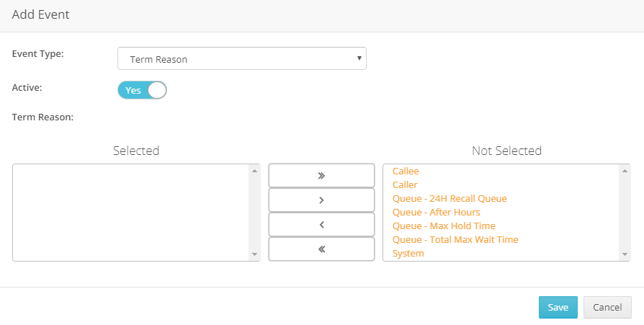Select System in Not Selected list

click(x=408, y=254)
